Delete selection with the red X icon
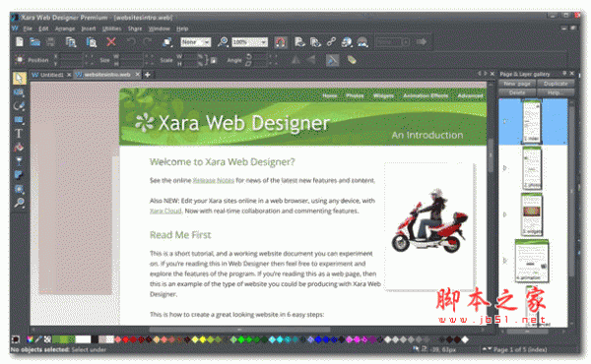The image size is (591, 364). click(x=111, y=41)
